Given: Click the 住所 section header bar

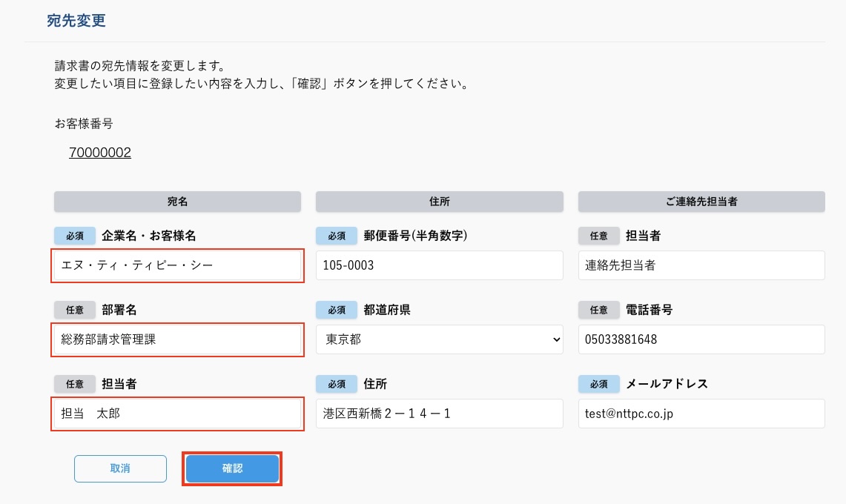Looking at the screenshot, I should tap(439, 202).
